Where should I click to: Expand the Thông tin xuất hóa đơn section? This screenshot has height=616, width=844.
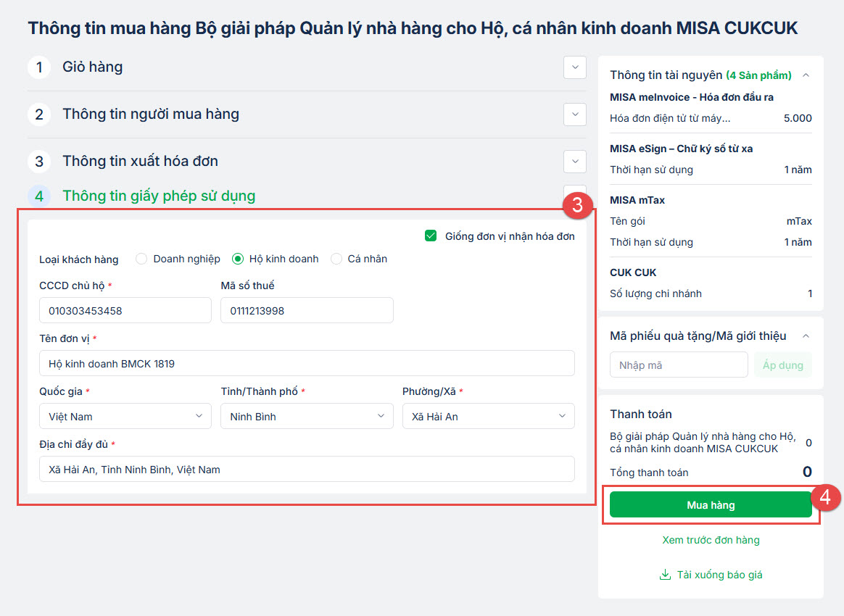tap(575, 162)
